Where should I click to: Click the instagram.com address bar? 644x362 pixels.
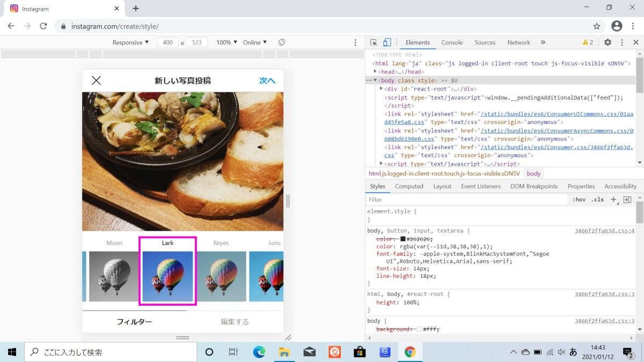[x=328, y=26]
